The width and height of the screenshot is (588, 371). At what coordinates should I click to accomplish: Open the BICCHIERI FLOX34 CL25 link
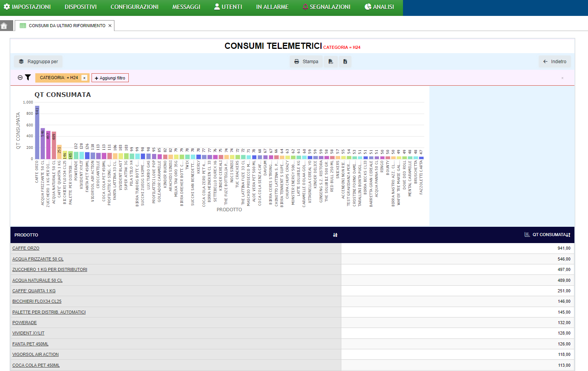tap(37, 301)
